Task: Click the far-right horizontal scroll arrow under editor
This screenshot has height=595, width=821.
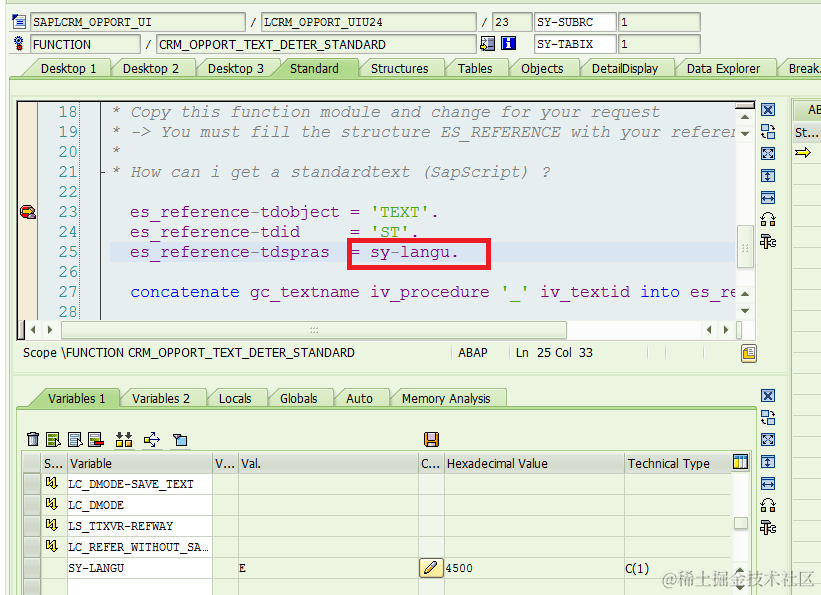Action: (x=726, y=329)
